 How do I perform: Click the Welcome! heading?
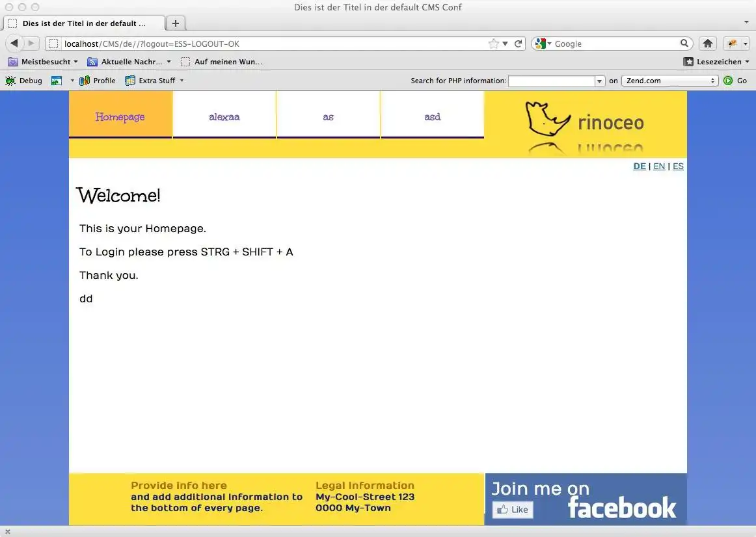click(x=118, y=196)
